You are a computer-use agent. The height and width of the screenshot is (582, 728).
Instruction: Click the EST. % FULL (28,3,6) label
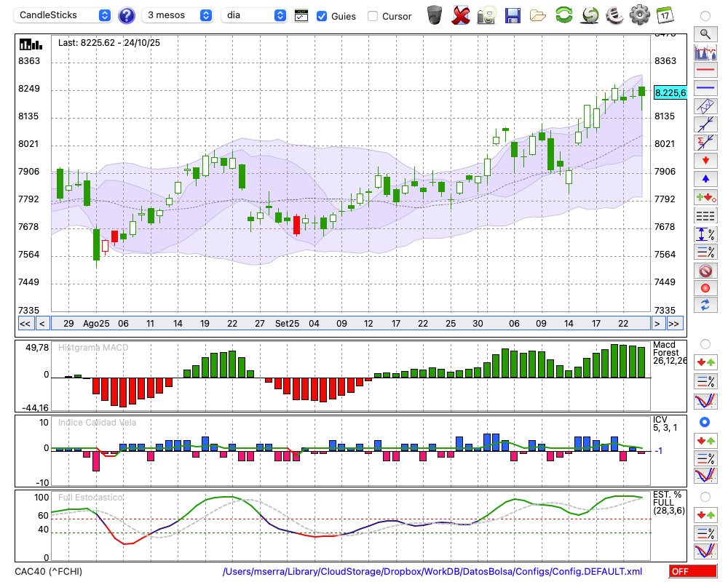click(669, 503)
